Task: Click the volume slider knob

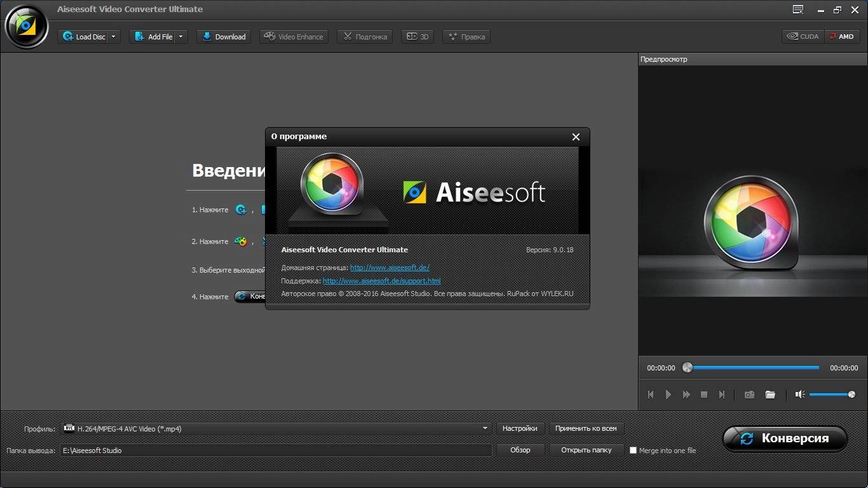Action: (851, 395)
